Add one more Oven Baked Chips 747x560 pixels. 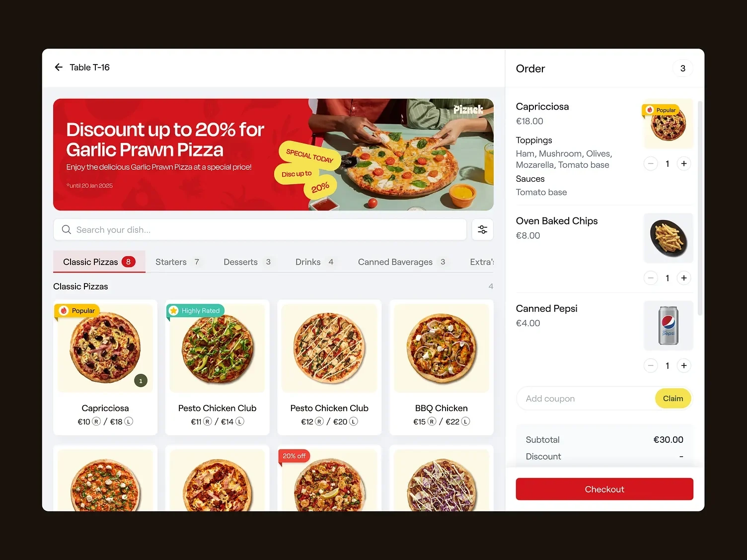(684, 278)
